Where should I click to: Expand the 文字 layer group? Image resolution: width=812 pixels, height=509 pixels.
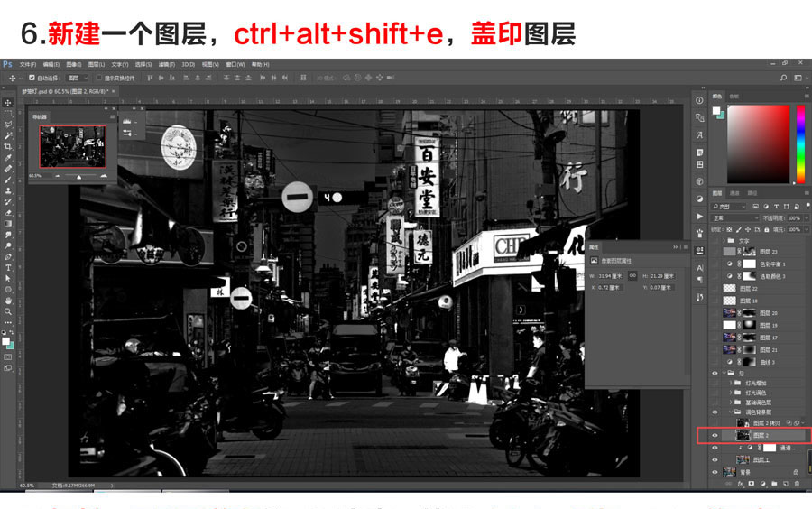click(724, 241)
